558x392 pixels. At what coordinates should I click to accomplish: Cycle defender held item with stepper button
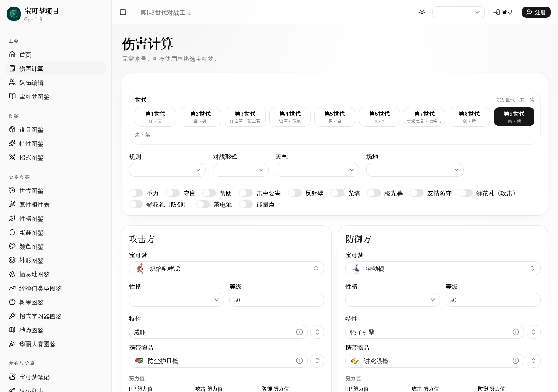coord(534,361)
